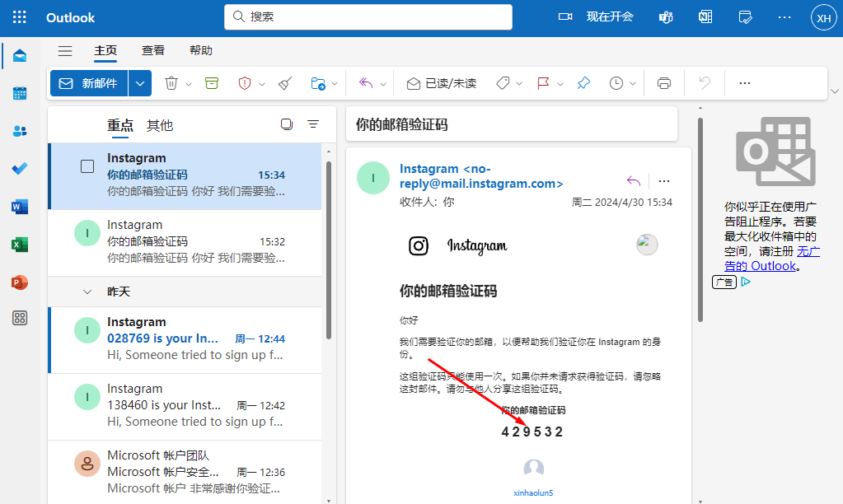Image resolution: width=843 pixels, height=504 pixels.
Task: Open the xinhaolun5 profile link
Action: point(533,492)
